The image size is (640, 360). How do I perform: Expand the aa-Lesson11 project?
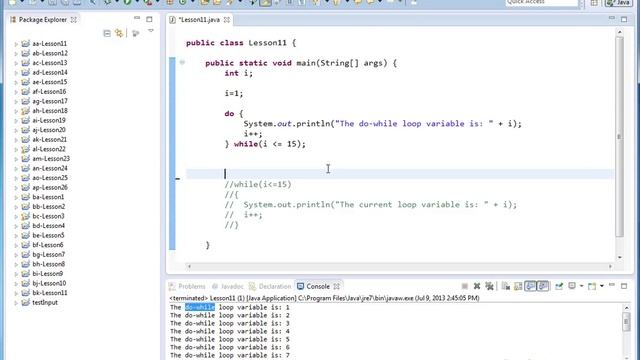click(16, 44)
